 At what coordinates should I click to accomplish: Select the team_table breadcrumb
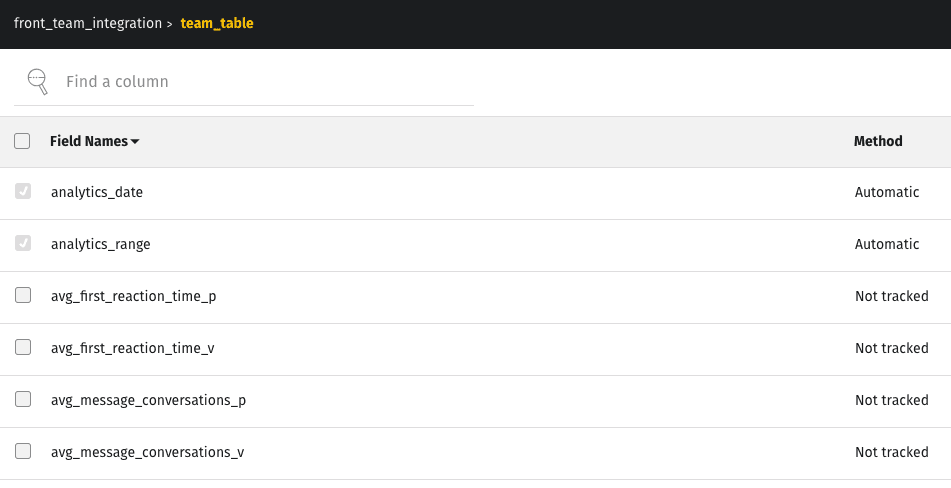point(217,24)
